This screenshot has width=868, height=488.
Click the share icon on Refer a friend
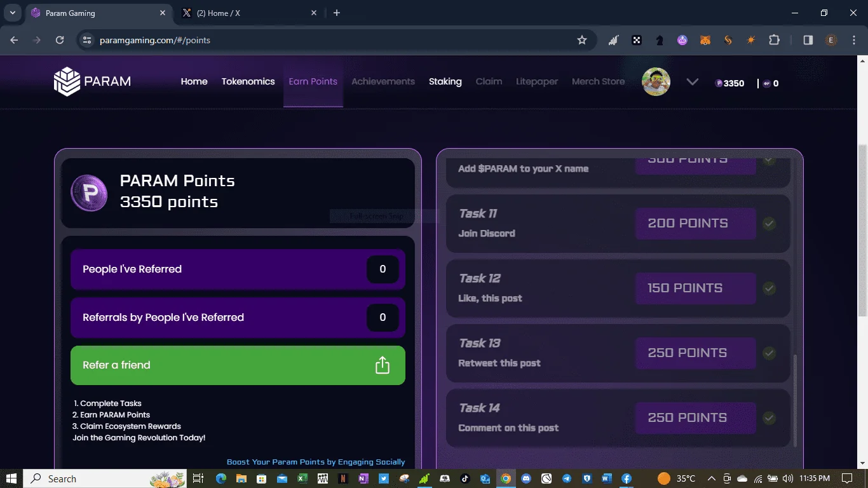pyautogui.click(x=382, y=365)
